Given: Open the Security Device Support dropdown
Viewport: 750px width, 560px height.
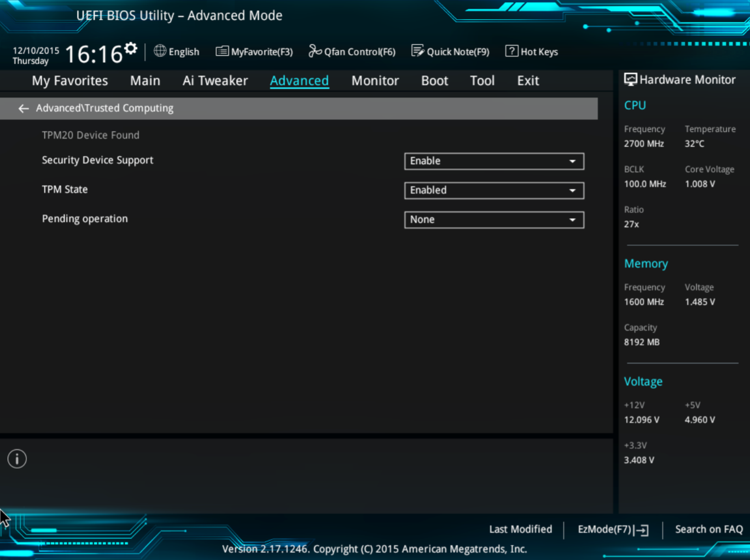Looking at the screenshot, I should pos(493,161).
